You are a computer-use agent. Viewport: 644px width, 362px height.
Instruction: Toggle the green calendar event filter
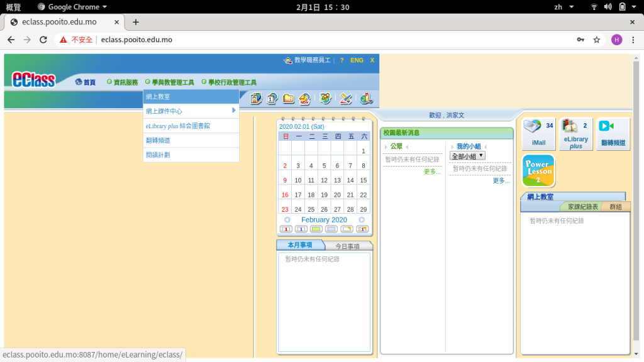click(x=316, y=229)
